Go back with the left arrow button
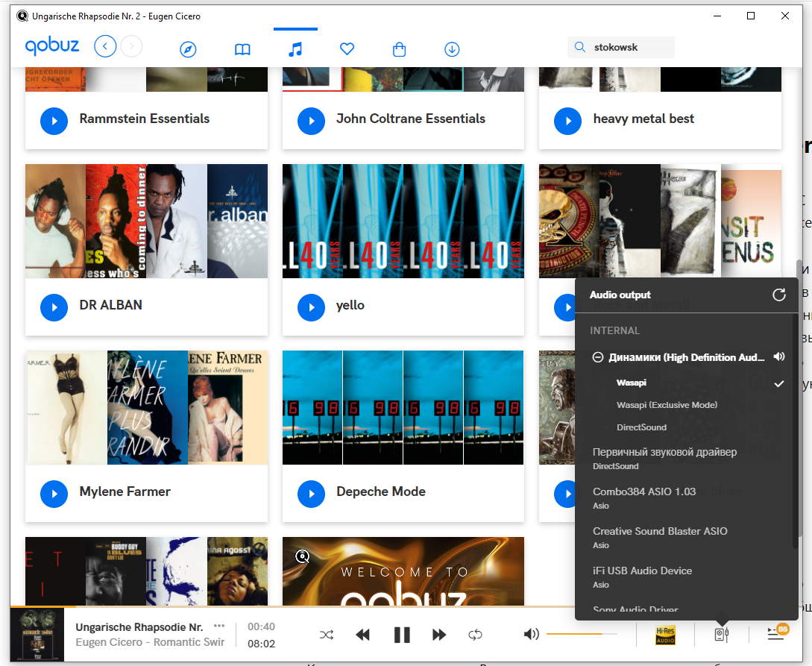812x666 pixels. click(x=105, y=46)
